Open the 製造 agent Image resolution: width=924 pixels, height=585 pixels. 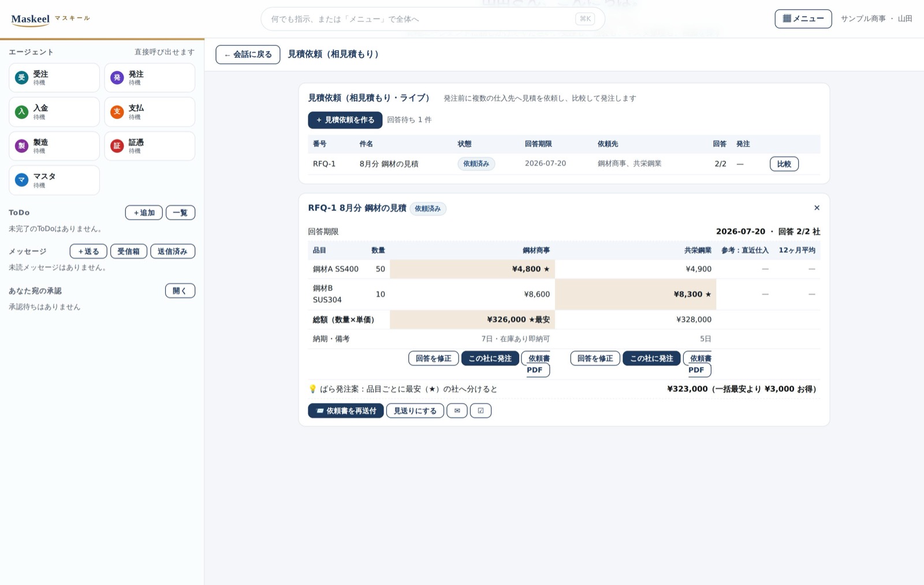coord(54,146)
